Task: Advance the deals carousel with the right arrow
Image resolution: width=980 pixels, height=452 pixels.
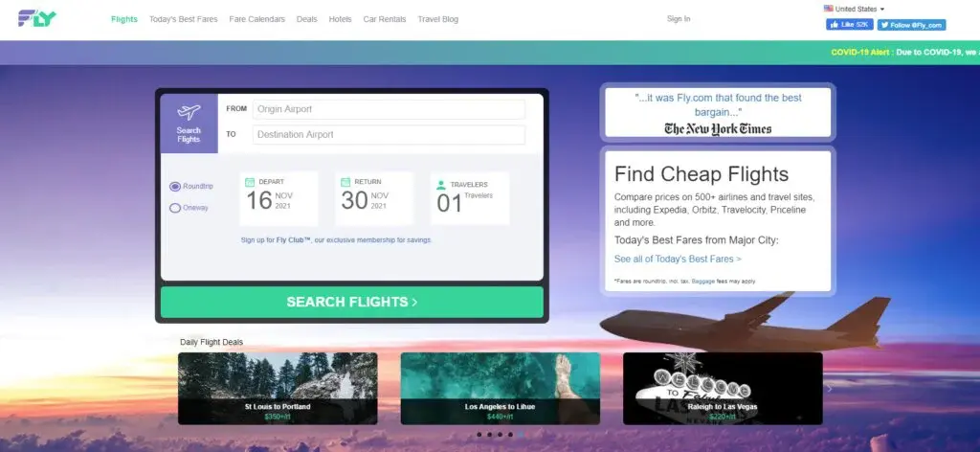Action: pyautogui.click(x=830, y=388)
